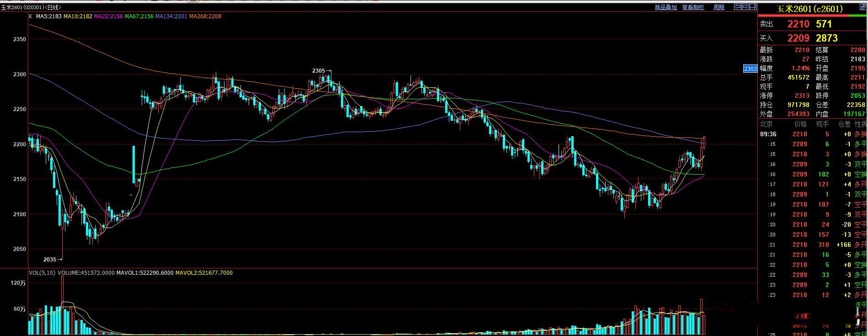Select the 最高 value 2211
Image resolution: width=868 pixels, height=336 pixels.
(858, 78)
